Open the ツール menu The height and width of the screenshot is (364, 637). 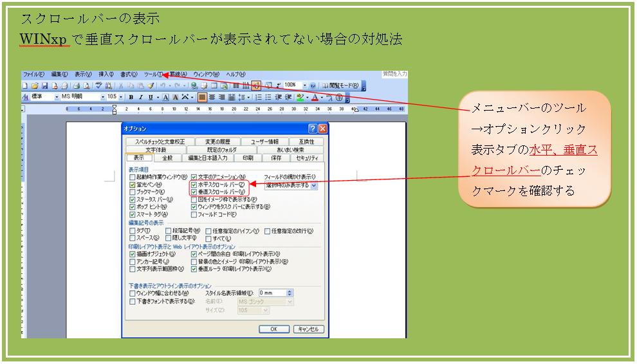pos(153,75)
